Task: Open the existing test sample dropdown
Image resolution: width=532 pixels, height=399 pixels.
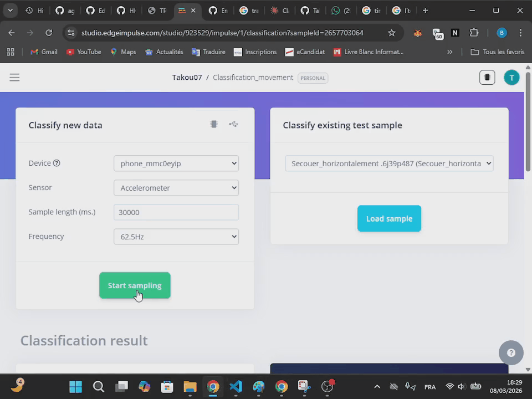Action: point(389,163)
